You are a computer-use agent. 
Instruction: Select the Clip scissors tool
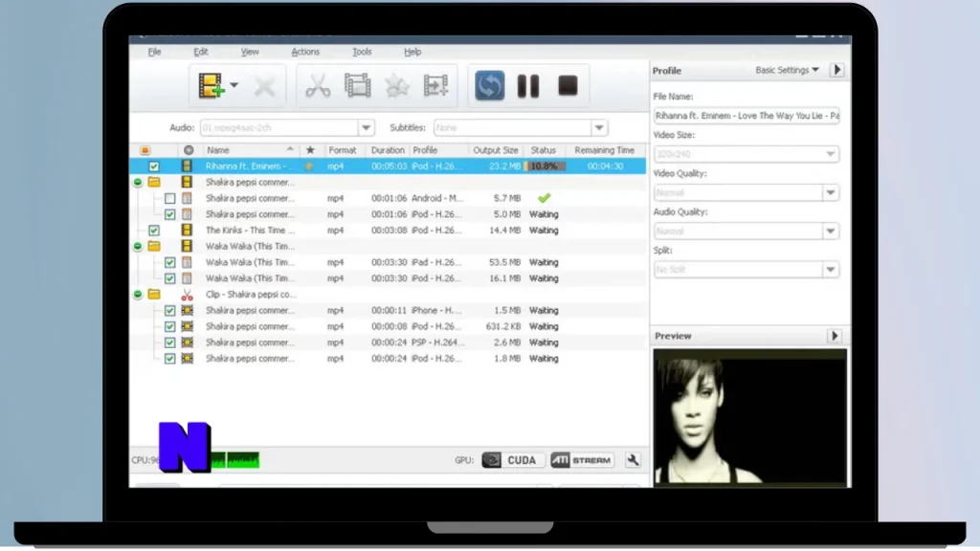[318, 85]
